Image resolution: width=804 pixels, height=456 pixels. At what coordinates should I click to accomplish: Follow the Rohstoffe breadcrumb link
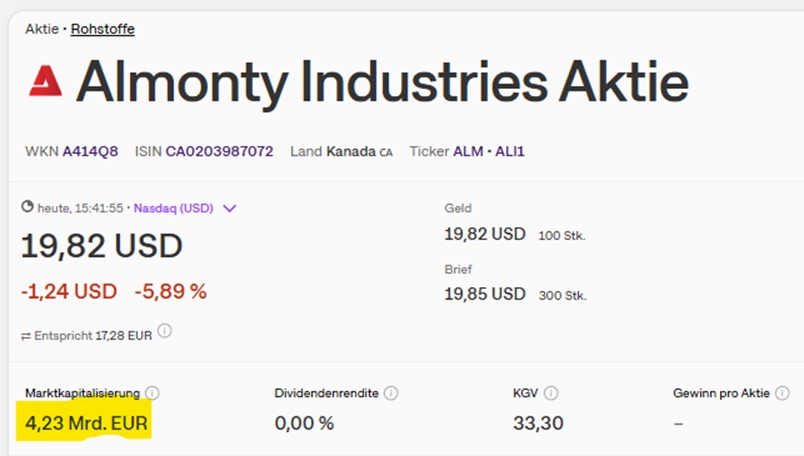(x=102, y=29)
